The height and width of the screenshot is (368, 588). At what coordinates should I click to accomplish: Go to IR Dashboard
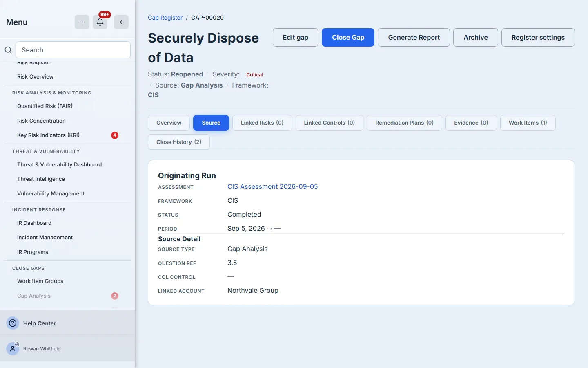pos(34,223)
